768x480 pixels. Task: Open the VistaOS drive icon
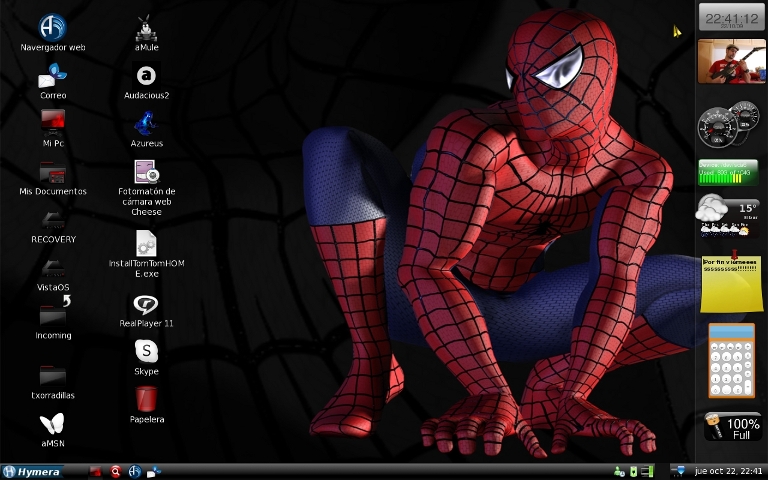pyautogui.click(x=52, y=268)
